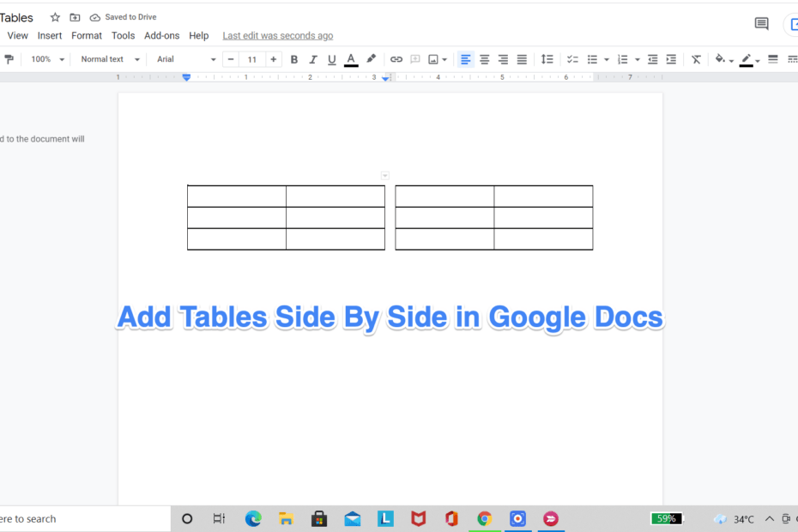798x532 pixels.
Task: Click the top-left cell of left table
Action: 237,196
